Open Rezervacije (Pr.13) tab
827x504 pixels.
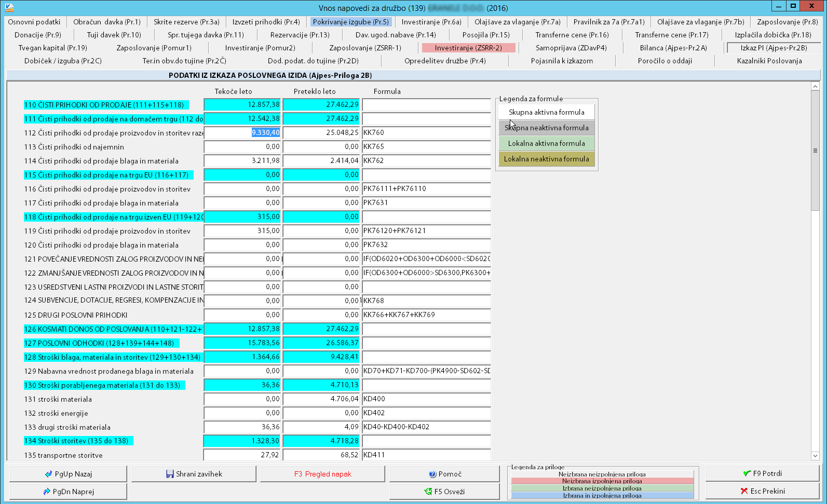[x=300, y=35]
